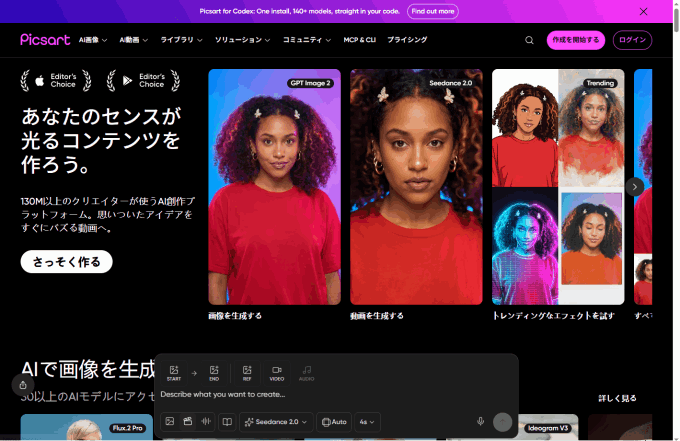Viewport: 680px width, 441px height.
Task: Click the vertical page scrollbar
Action: 676,220
